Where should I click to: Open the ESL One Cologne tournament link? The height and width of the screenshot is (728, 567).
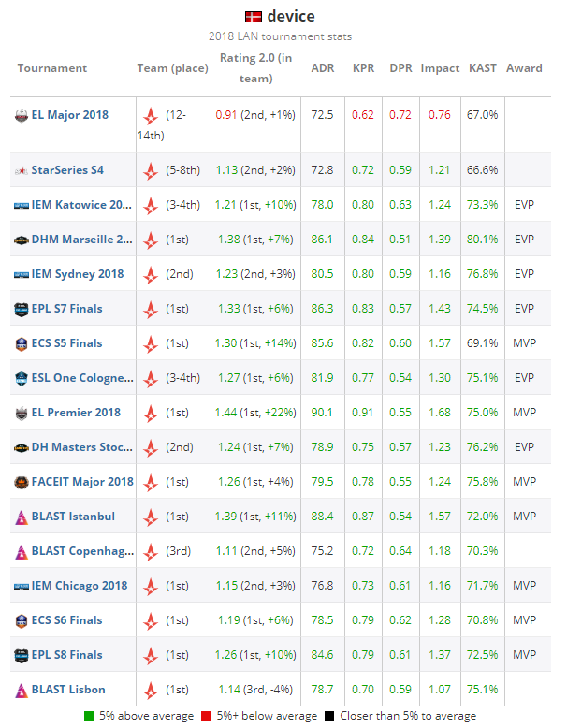pos(82,378)
